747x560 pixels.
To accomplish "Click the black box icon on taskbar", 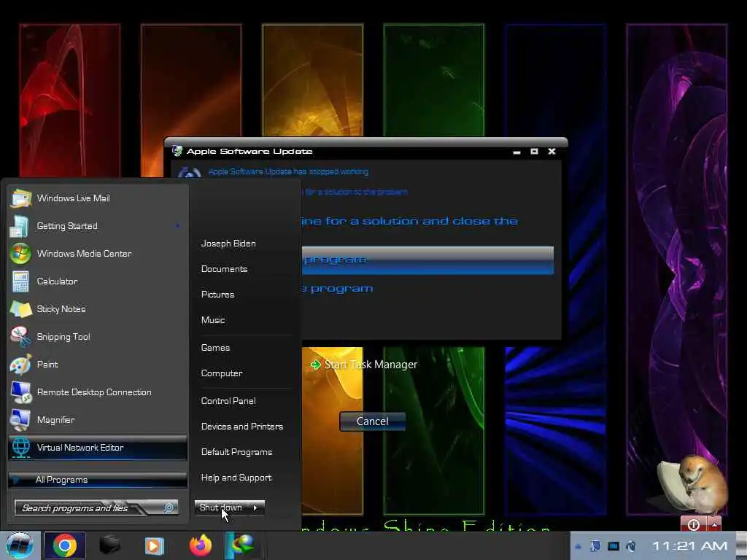I will (x=109, y=545).
